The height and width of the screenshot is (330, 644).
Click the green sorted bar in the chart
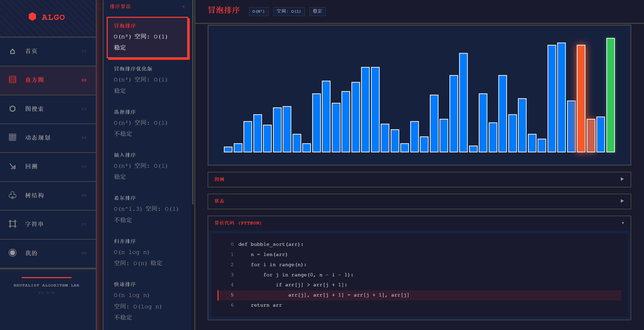(x=610, y=95)
